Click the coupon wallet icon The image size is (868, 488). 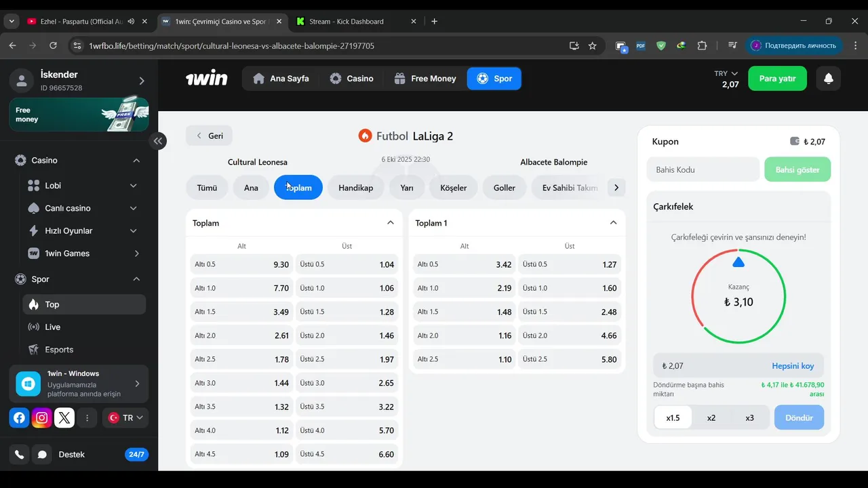[x=795, y=142]
